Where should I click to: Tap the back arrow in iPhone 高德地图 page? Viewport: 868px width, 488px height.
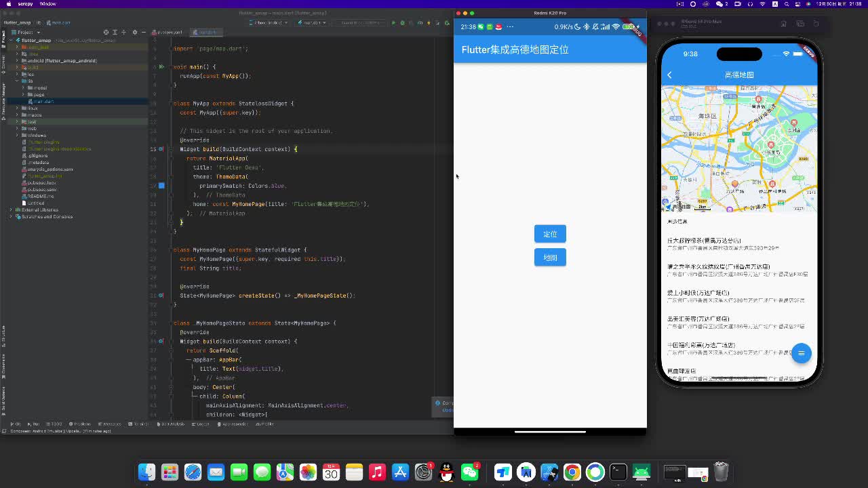point(669,75)
